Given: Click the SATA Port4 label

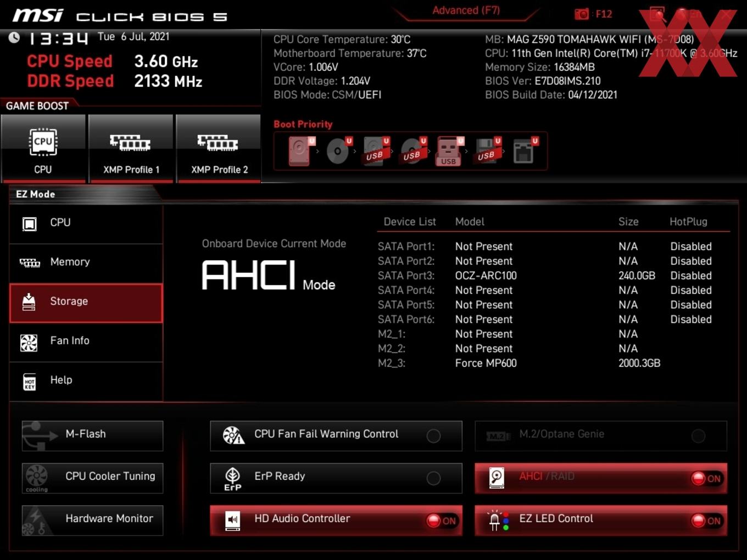Looking at the screenshot, I should (406, 290).
